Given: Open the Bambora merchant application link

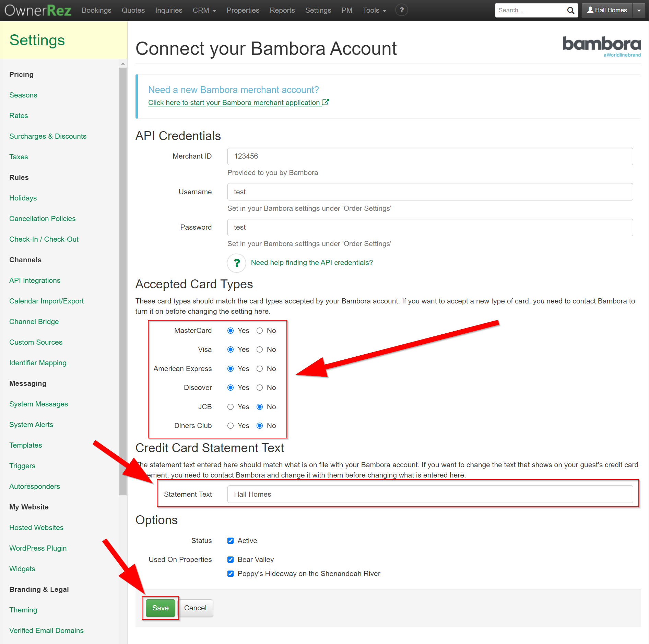Looking at the screenshot, I should coord(238,103).
